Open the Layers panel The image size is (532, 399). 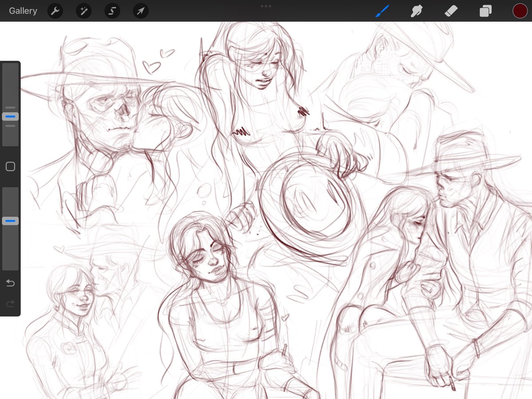point(485,11)
